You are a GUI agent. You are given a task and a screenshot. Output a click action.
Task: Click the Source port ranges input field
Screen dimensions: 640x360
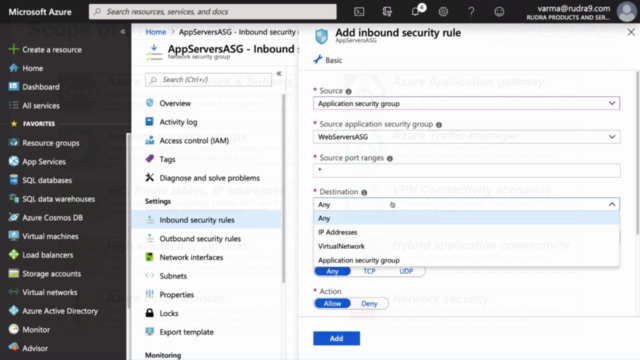click(467, 170)
